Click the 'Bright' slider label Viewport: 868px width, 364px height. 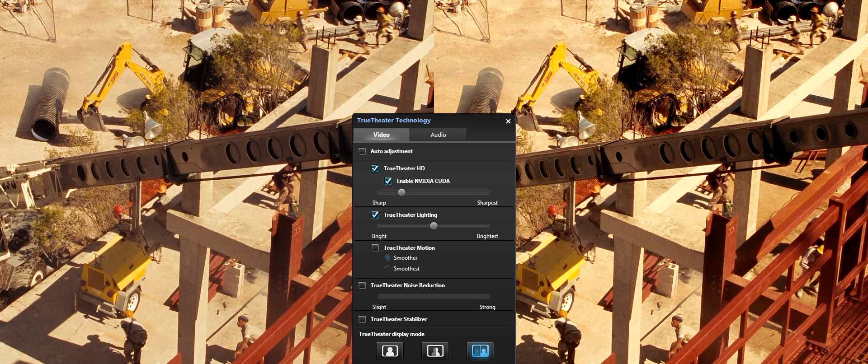tap(379, 236)
